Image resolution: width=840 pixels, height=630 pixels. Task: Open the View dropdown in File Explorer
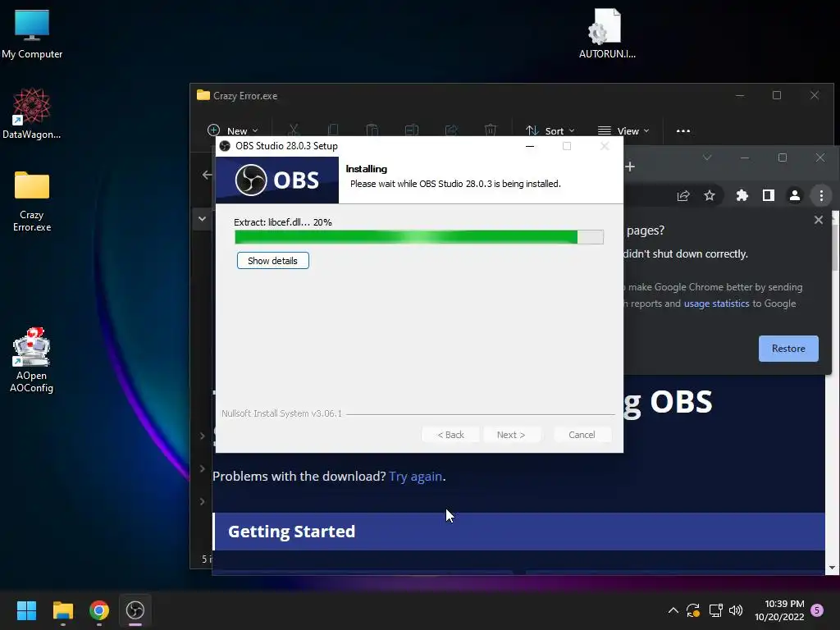click(623, 130)
